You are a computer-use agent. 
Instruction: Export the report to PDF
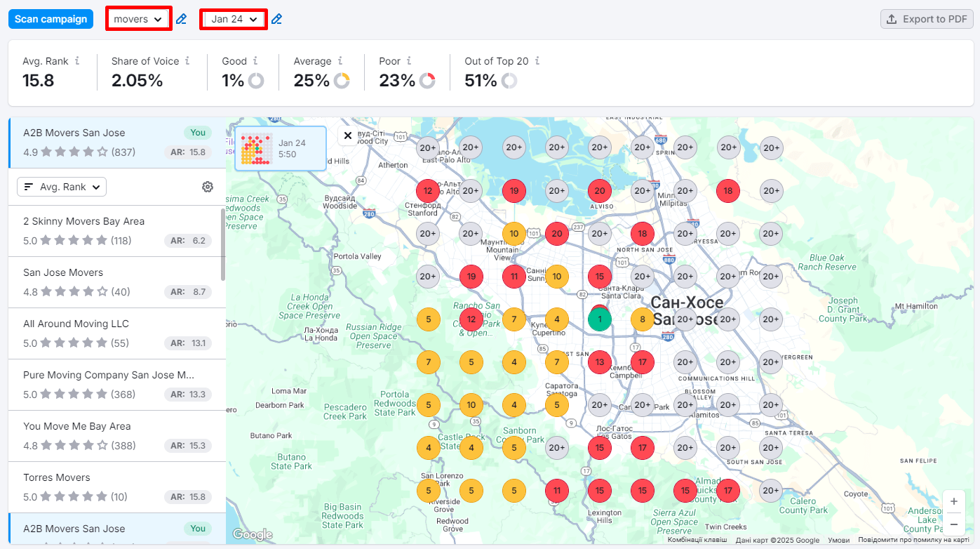927,19
